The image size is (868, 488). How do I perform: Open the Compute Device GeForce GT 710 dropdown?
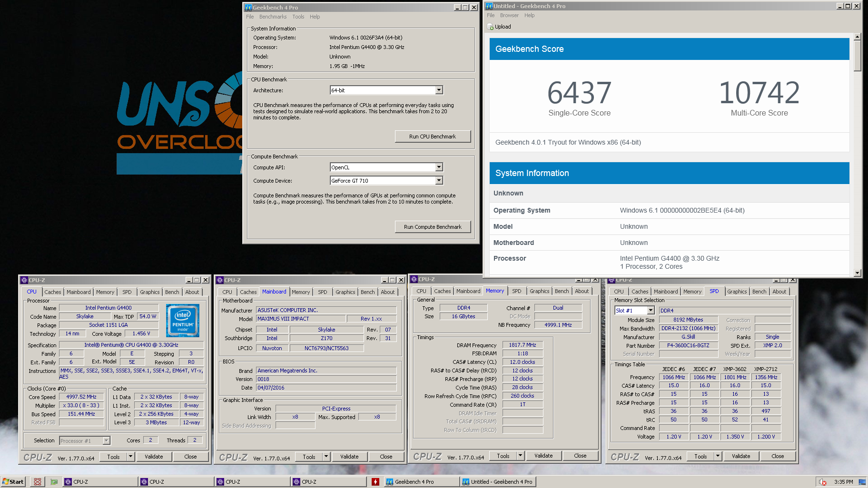coord(439,181)
